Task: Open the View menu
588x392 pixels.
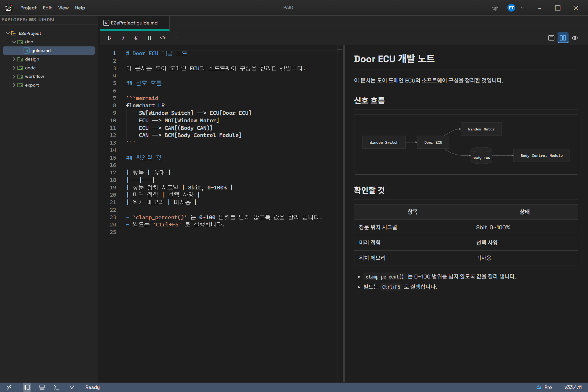Action: coord(63,8)
